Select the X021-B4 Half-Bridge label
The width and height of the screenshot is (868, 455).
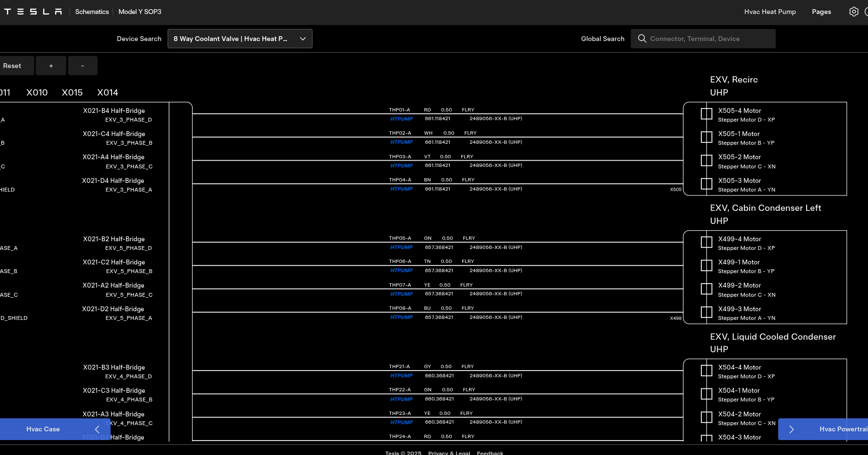tap(114, 110)
